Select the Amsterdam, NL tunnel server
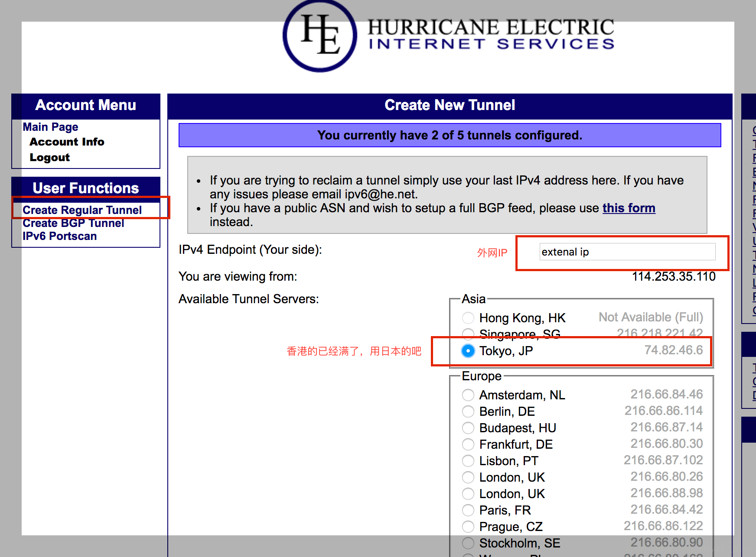This screenshot has height=557, width=756. pos(468,395)
